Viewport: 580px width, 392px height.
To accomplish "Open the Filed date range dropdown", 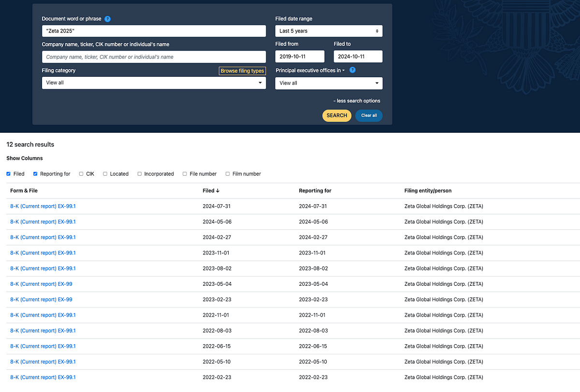I will pos(329,31).
